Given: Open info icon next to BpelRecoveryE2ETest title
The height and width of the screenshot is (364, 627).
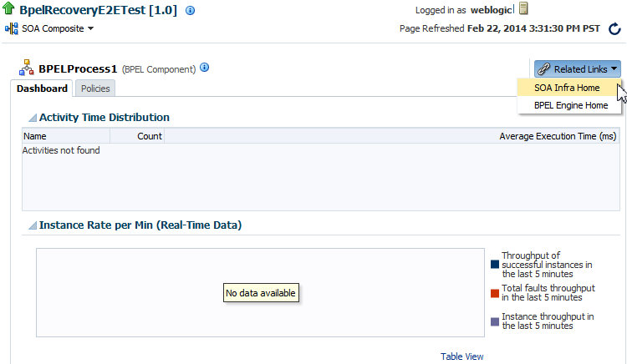Looking at the screenshot, I should point(191,11).
